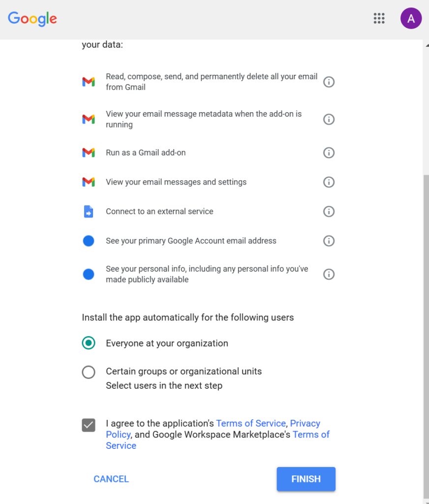
Task: Click the CANCEL button
Action: 111,479
